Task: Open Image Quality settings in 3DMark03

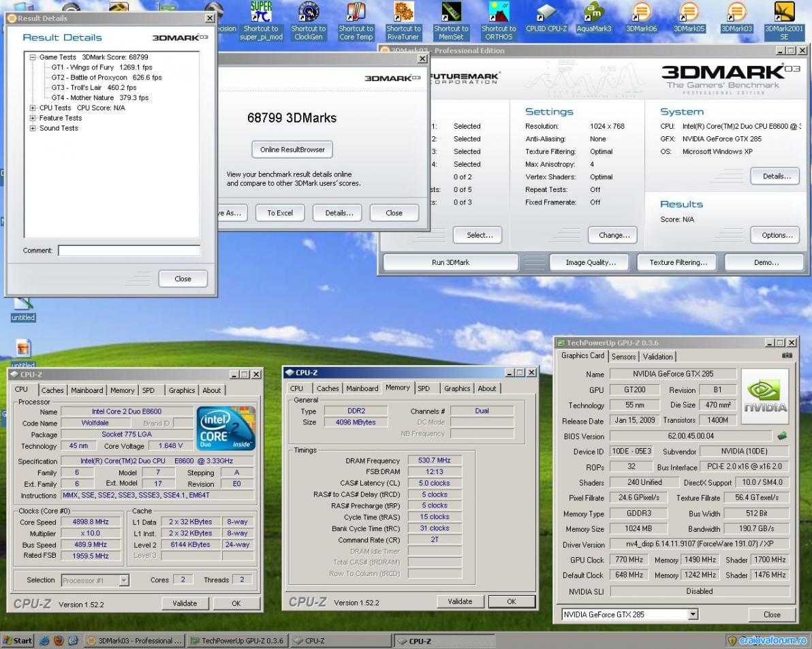Action: [x=591, y=262]
